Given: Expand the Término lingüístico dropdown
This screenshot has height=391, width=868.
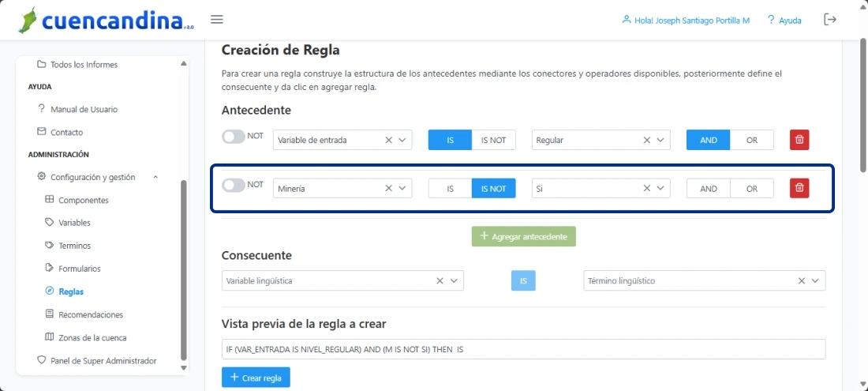Looking at the screenshot, I should 816,280.
